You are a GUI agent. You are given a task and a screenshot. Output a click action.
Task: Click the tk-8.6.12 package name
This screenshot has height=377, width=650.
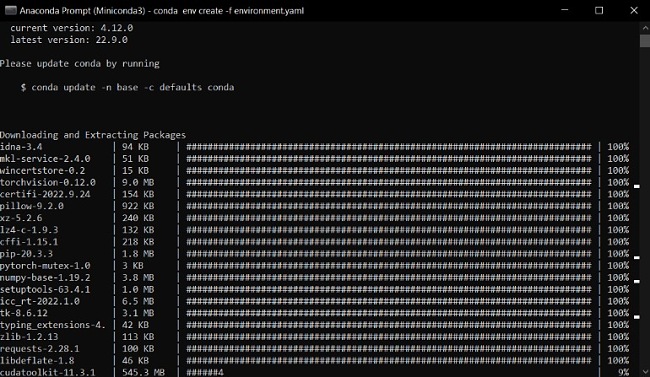(24, 313)
